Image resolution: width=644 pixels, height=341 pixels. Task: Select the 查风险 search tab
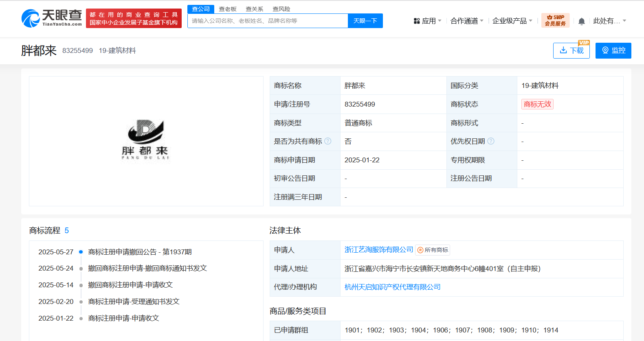tap(281, 9)
